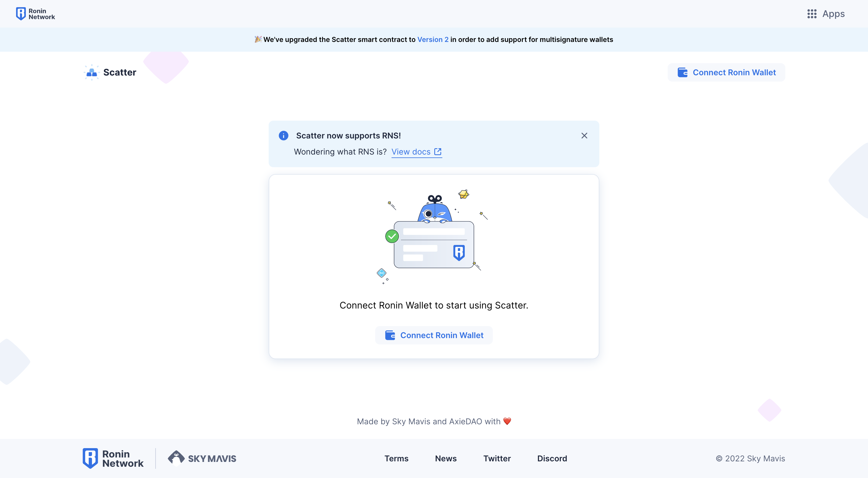Click Connect Ronin Wallet button in card

click(434, 335)
